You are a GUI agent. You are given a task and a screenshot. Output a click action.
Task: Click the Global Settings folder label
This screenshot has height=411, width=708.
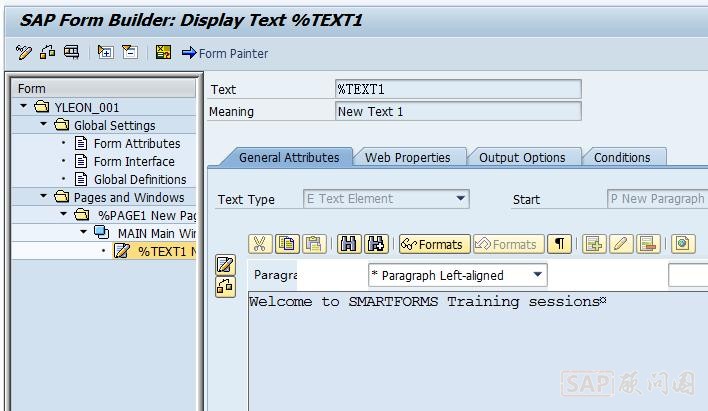pos(115,126)
